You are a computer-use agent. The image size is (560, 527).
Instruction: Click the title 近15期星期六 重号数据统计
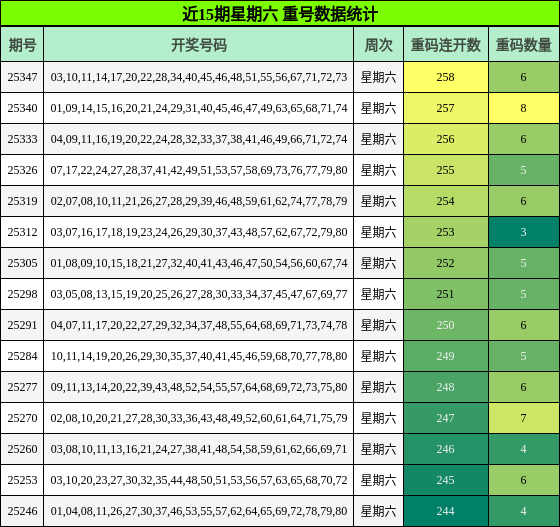[280, 14]
